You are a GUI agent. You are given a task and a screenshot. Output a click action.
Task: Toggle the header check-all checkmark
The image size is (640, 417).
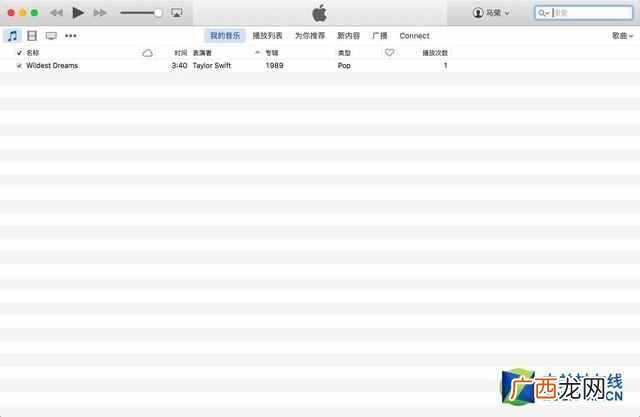(19, 53)
